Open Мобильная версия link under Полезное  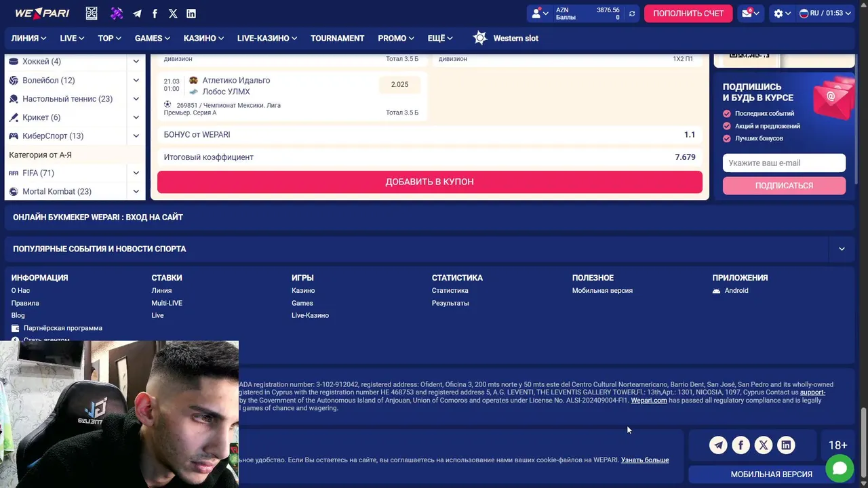pyautogui.click(x=602, y=291)
